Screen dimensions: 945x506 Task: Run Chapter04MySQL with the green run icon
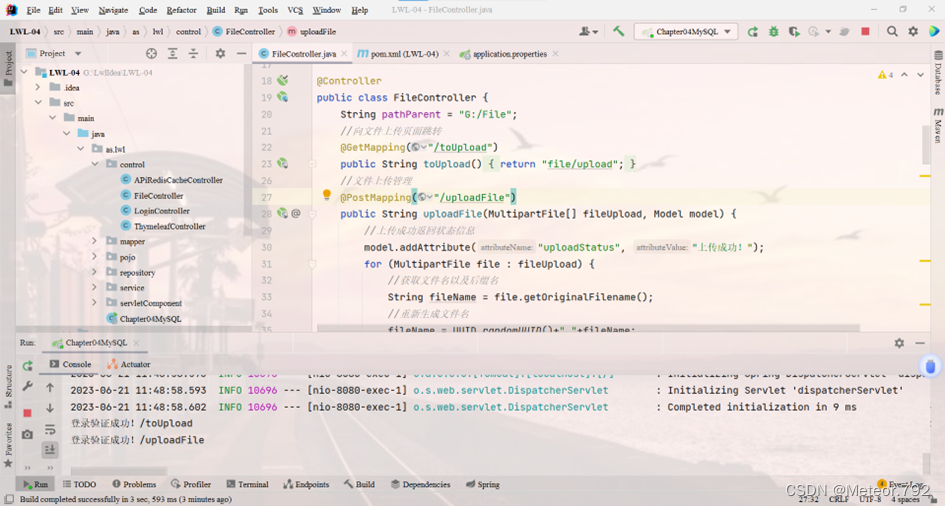[x=753, y=32]
